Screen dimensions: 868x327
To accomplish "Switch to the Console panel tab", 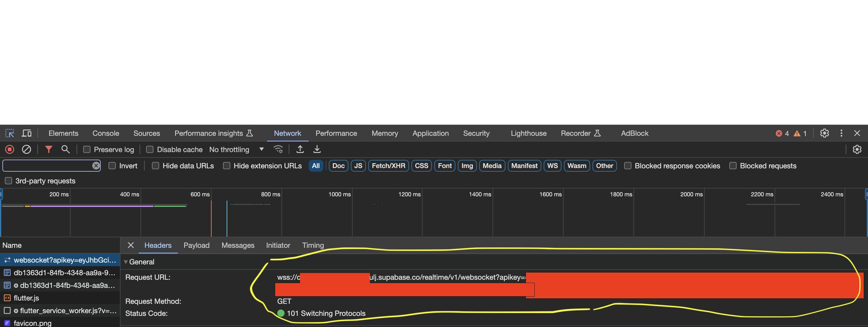I will [105, 133].
